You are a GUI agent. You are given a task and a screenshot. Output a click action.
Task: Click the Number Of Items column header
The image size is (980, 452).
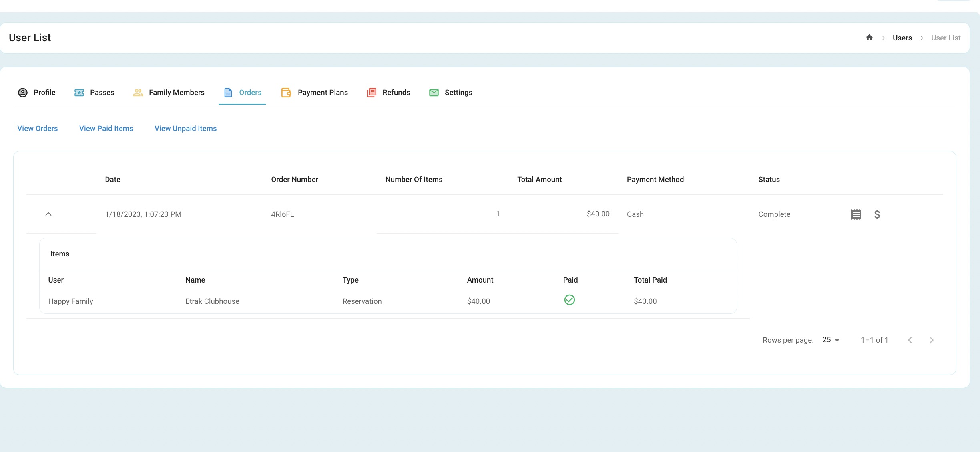(x=414, y=180)
